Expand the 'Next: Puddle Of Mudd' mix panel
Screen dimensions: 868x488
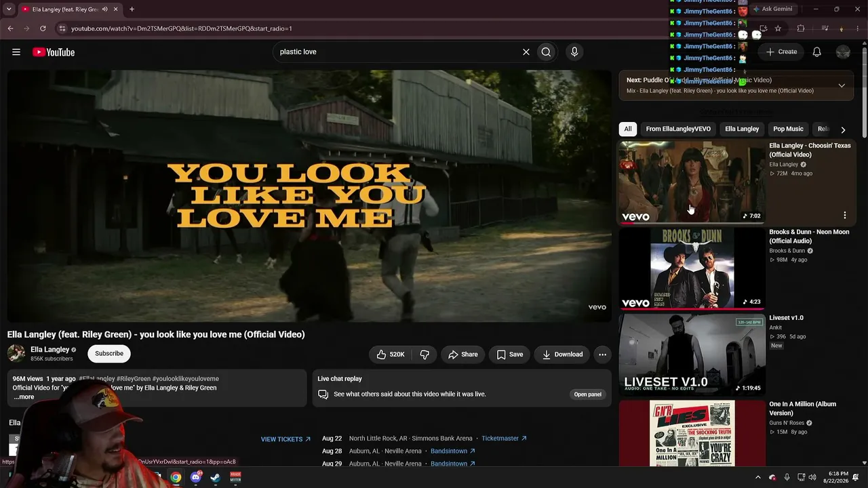coord(842,85)
